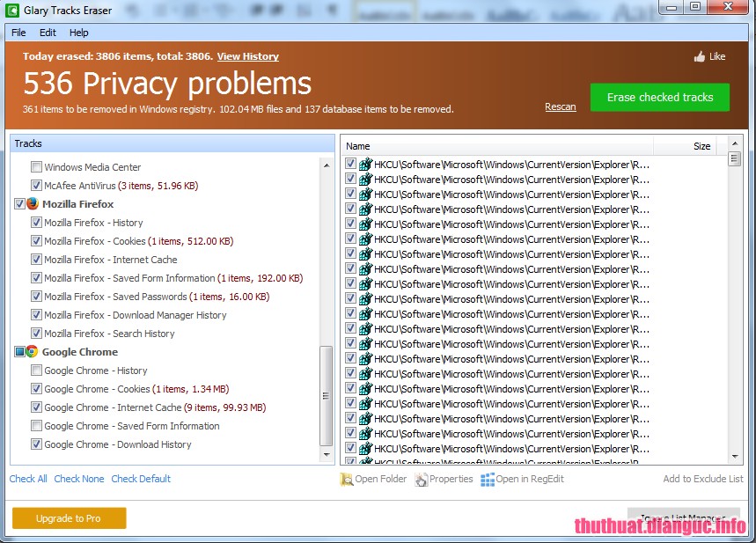Click the Tracks panel header
756x543 pixels.
(172, 143)
